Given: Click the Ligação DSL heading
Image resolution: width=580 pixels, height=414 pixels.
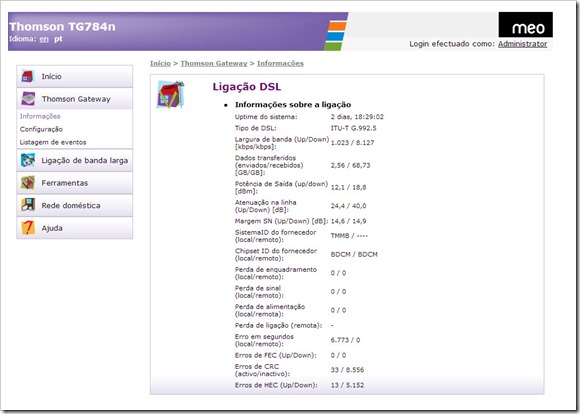Looking at the screenshot, I should [x=247, y=87].
